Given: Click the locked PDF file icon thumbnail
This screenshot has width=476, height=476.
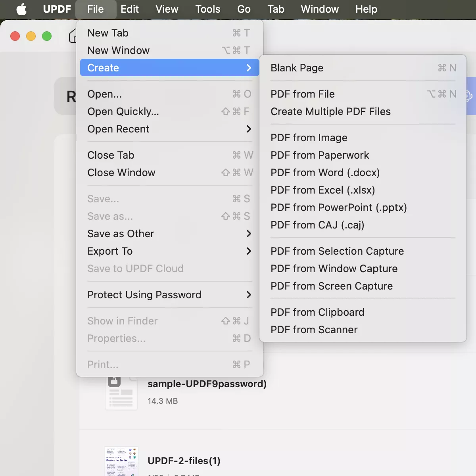Looking at the screenshot, I should click(121, 392).
